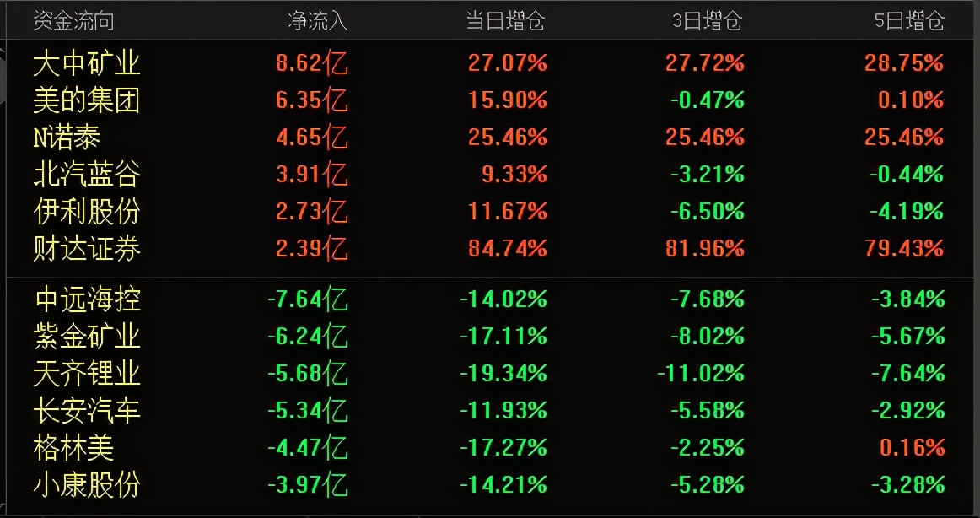Viewport: 980px width, 518px height.
Task: Click on 格林美 stock name
Action: pos(74,448)
